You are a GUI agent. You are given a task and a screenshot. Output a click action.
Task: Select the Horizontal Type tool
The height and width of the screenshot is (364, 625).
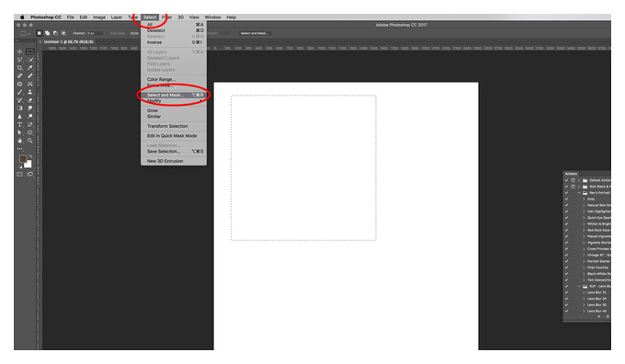(19, 124)
